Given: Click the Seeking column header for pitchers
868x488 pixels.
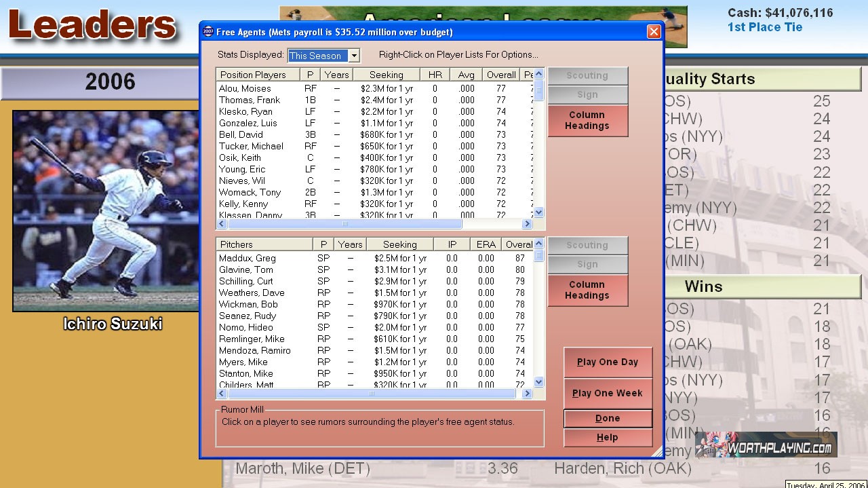Looking at the screenshot, I should point(399,244).
